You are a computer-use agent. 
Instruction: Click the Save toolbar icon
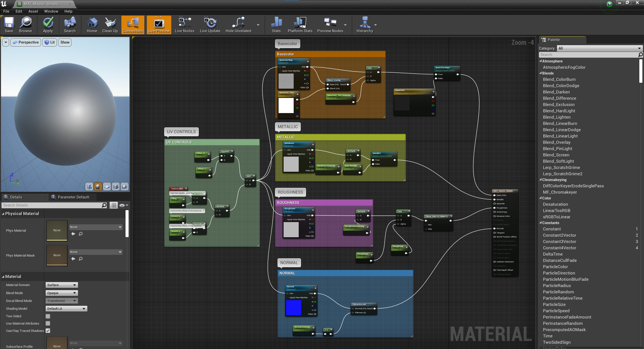pos(9,25)
